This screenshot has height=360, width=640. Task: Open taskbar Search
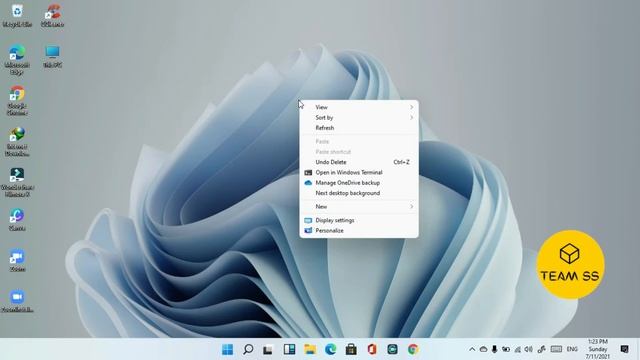coord(248,349)
